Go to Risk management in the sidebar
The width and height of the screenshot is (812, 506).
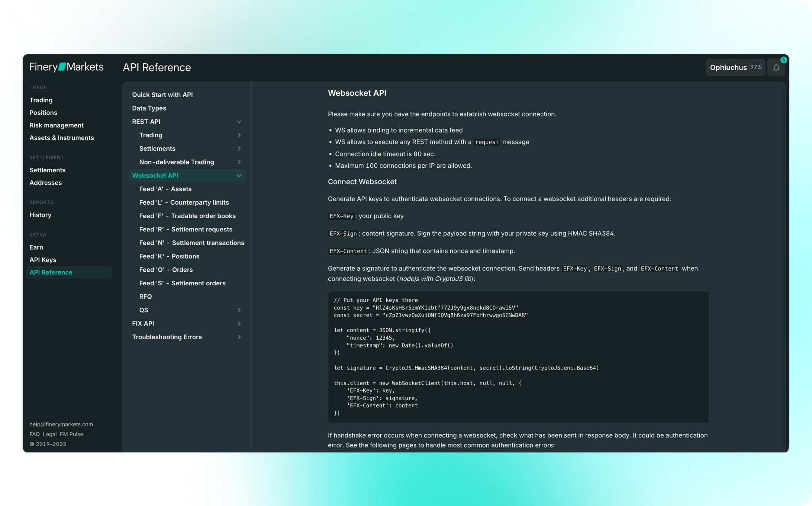tap(57, 125)
